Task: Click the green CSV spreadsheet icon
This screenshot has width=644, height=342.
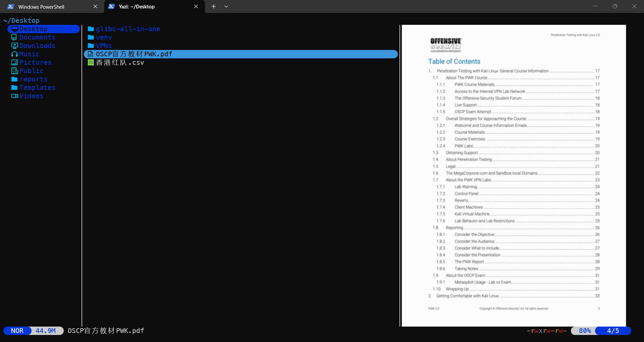Action: 91,62
